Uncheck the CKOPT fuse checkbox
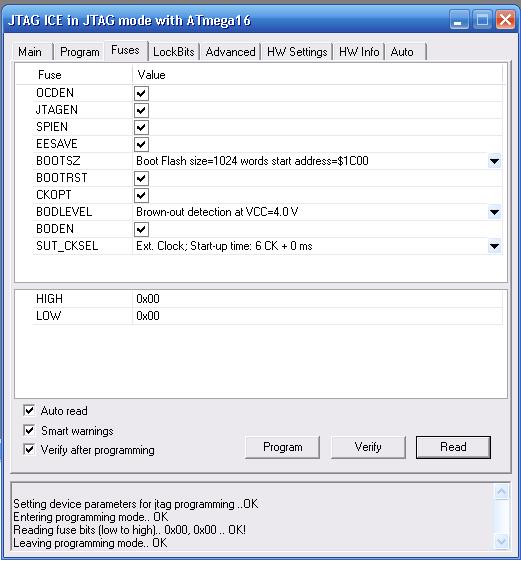This screenshot has width=521, height=562. (141, 195)
